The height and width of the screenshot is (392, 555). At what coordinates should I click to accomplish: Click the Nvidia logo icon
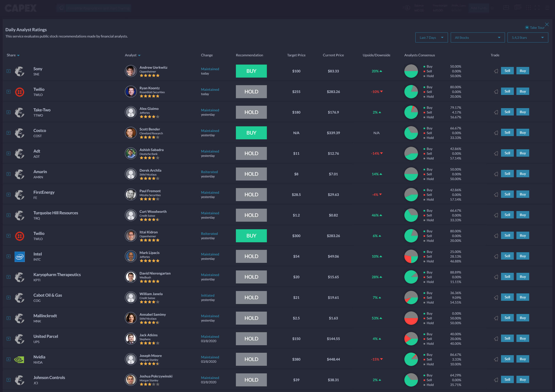coord(20,360)
